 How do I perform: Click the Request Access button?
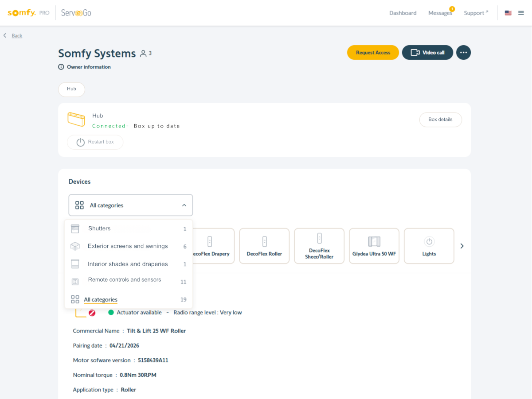tap(373, 53)
